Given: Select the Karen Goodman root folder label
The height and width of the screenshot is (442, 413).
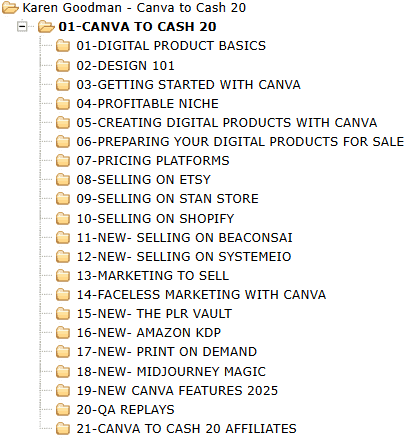Looking at the screenshot, I should [134, 8].
